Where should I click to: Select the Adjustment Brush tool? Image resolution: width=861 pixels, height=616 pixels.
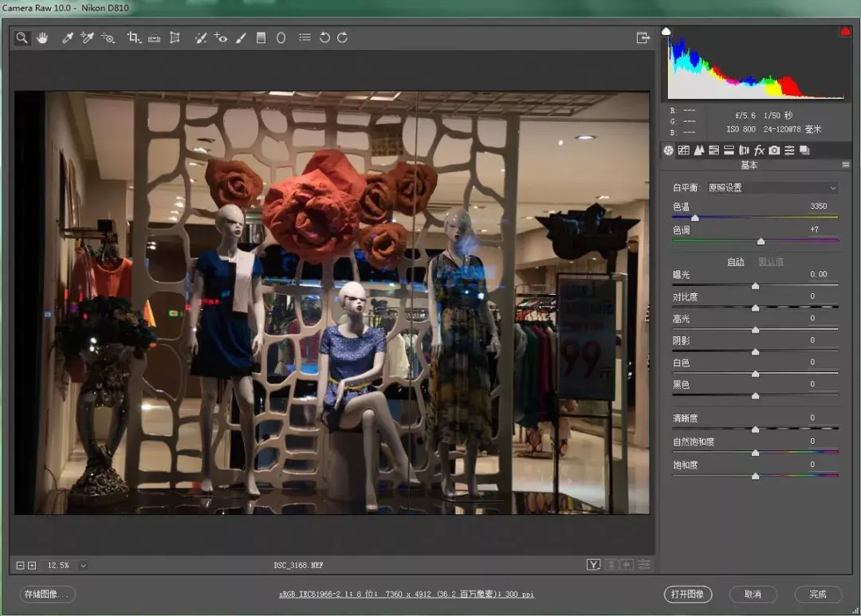pos(241,37)
